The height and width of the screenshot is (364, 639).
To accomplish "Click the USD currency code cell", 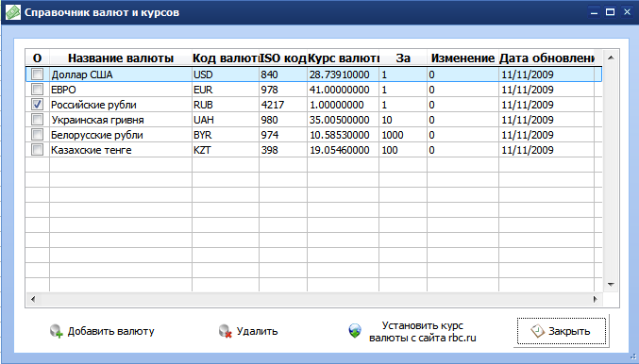I will tap(225, 74).
